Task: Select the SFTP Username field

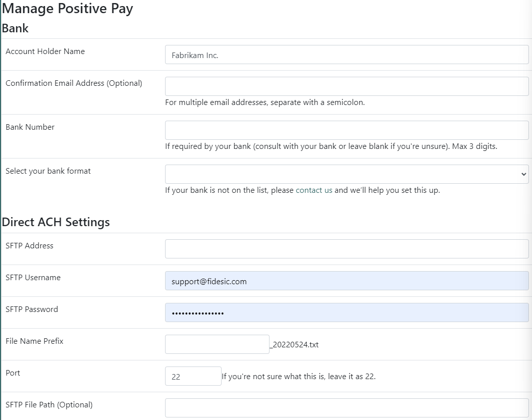Action: tap(347, 281)
